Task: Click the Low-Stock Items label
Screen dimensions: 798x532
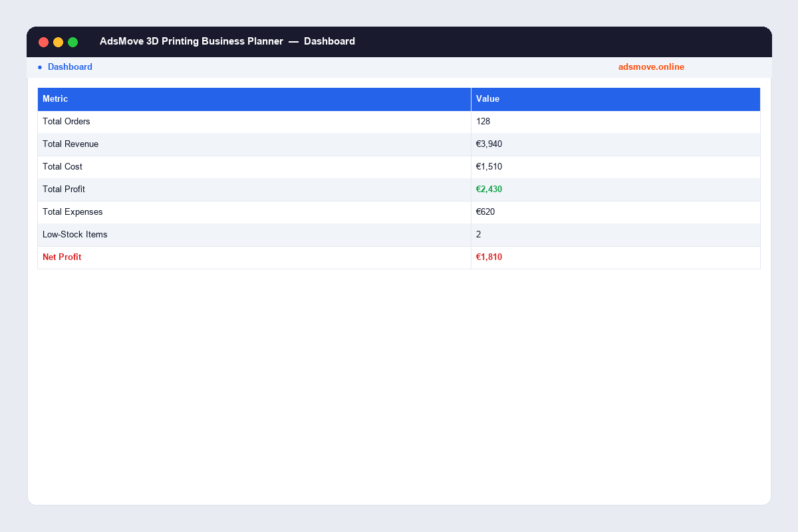Action: (x=75, y=235)
